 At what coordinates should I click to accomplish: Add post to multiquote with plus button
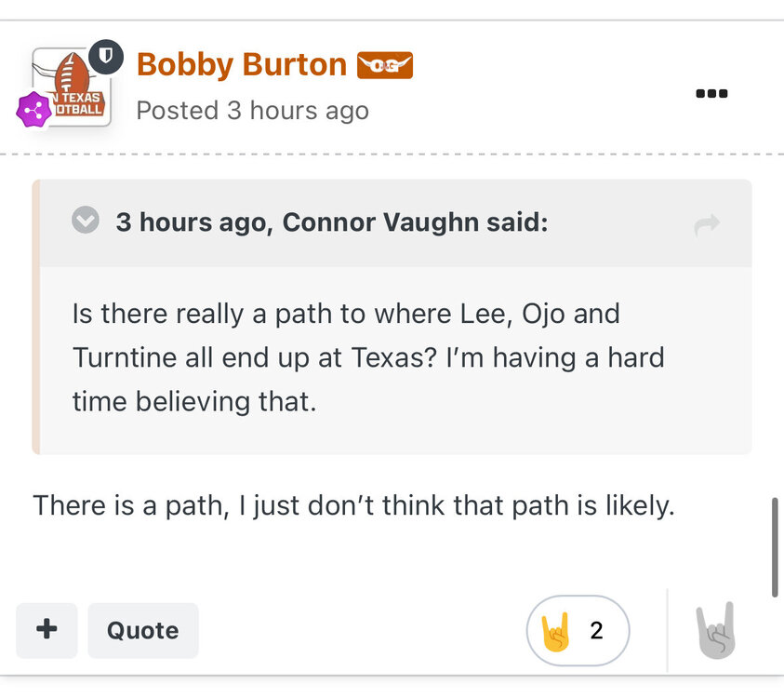47,630
